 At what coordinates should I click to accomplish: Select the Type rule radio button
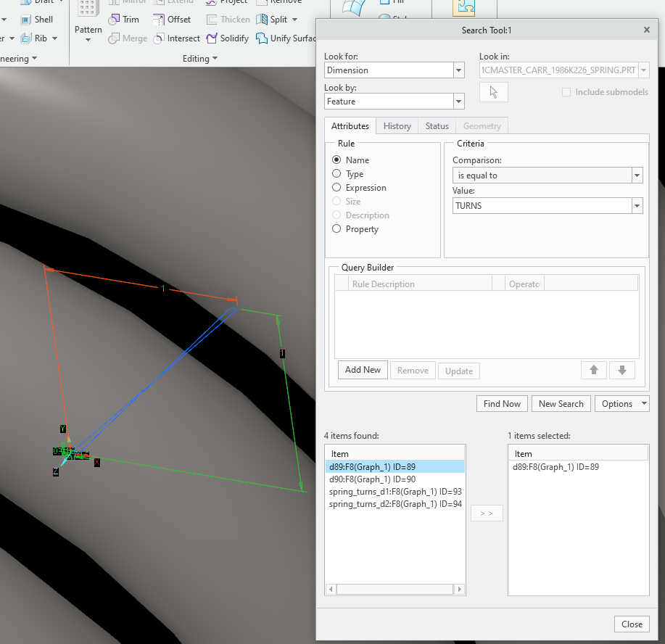335,173
